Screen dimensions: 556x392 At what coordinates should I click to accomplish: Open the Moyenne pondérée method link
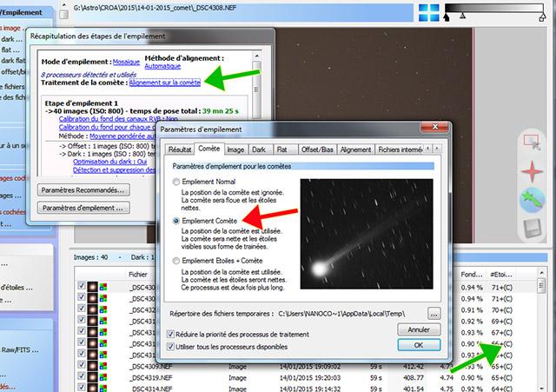122,136
